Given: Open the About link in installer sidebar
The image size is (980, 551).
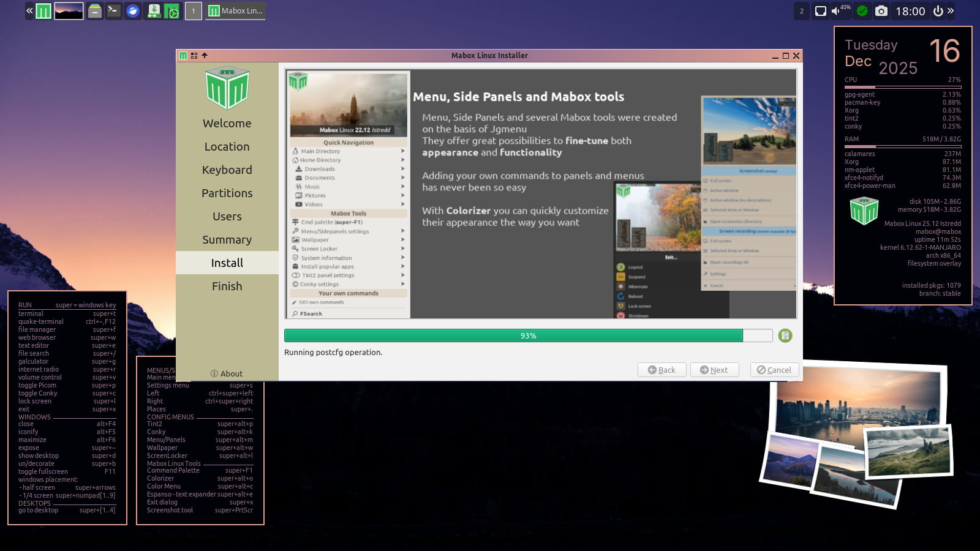Looking at the screenshot, I should [x=227, y=373].
